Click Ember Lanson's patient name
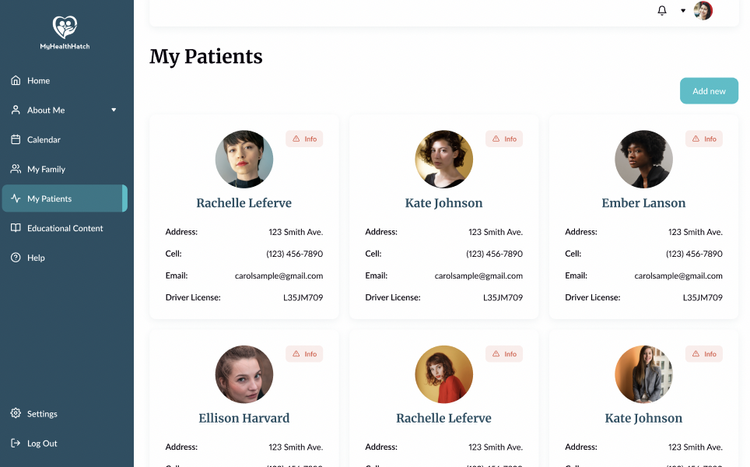750x467 pixels. tap(643, 203)
